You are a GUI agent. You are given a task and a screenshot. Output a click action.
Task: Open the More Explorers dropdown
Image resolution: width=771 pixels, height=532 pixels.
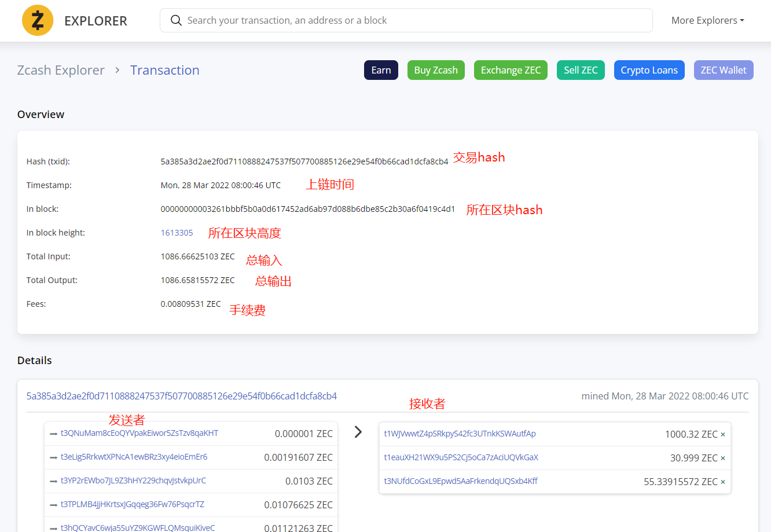tap(707, 21)
